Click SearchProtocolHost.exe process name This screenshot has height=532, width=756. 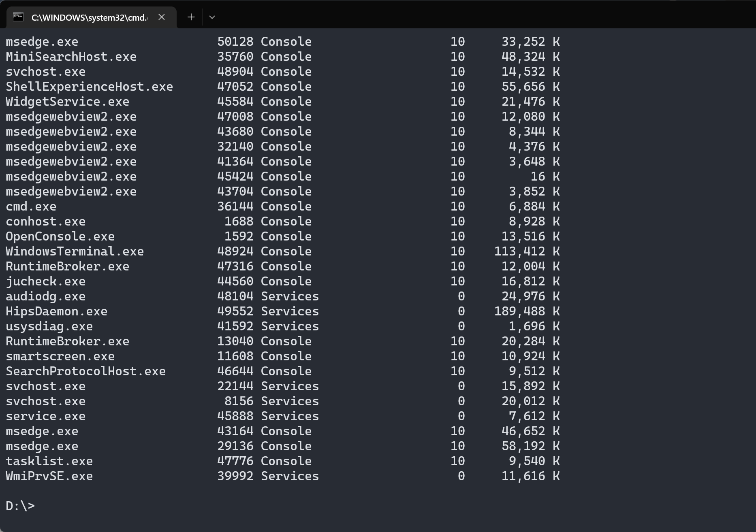(x=86, y=371)
